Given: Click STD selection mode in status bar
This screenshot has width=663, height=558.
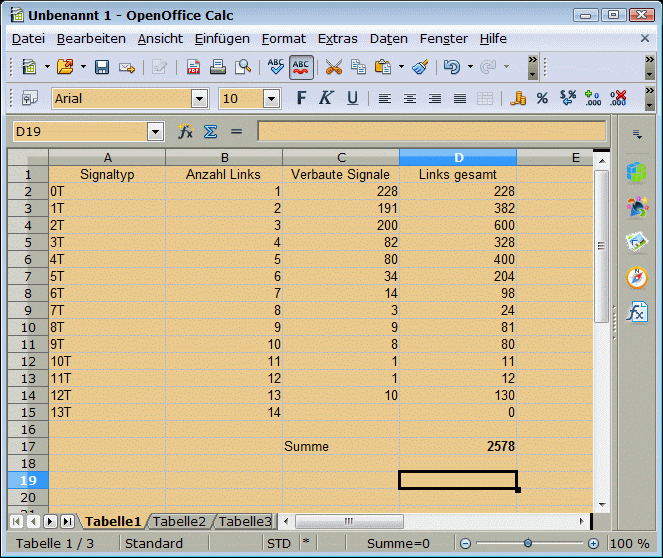Looking at the screenshot, I should tap(278, 543).
